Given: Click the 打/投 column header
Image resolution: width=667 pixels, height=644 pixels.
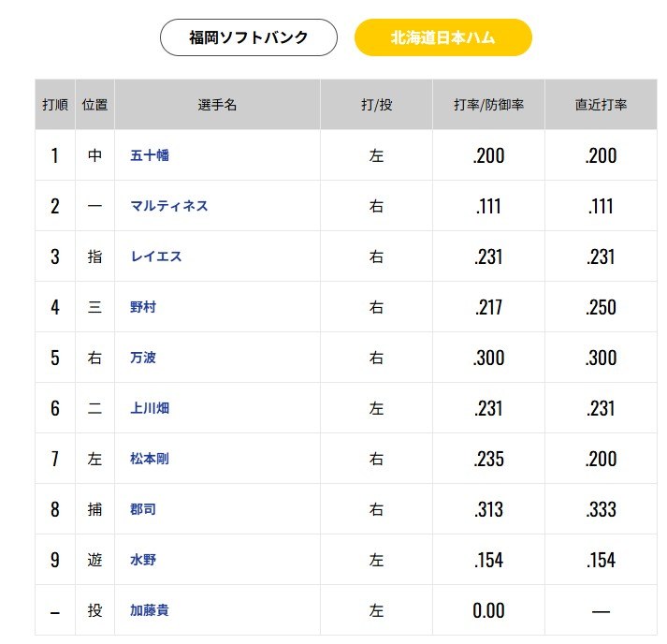Looking at the screenshot, I should (x=376, y=105).
